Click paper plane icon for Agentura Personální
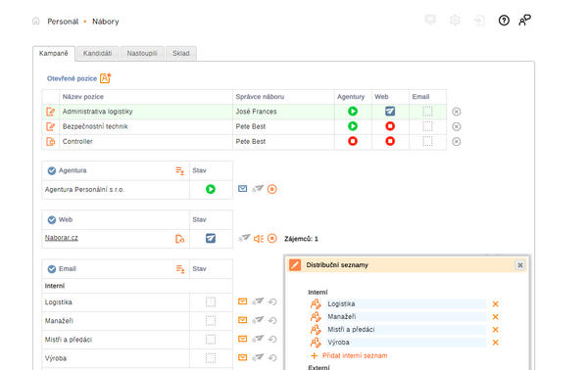 point(258,189)
